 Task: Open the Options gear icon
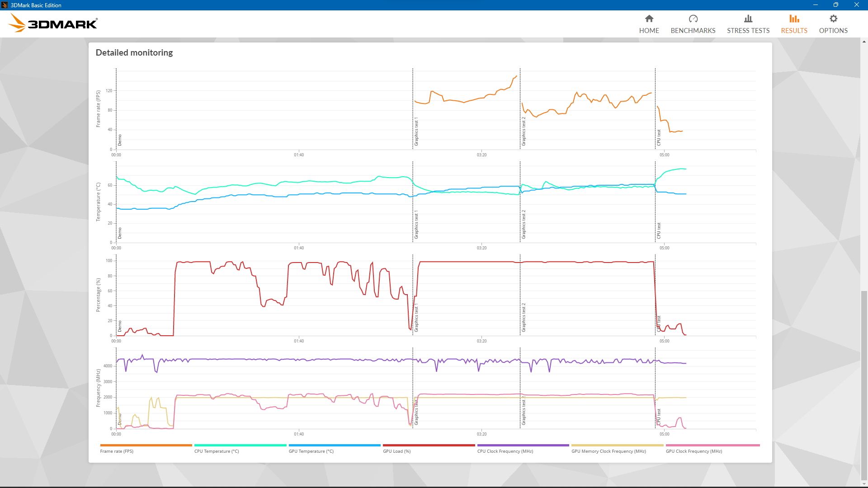[x=833, y=19]
